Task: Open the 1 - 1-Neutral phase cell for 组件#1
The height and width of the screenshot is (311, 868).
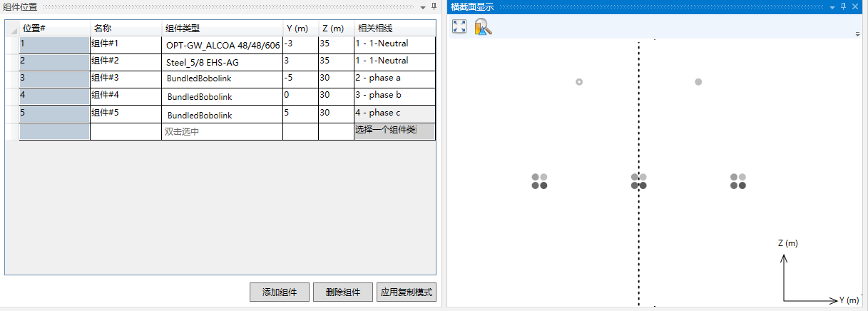Action: tap(394, 45)
